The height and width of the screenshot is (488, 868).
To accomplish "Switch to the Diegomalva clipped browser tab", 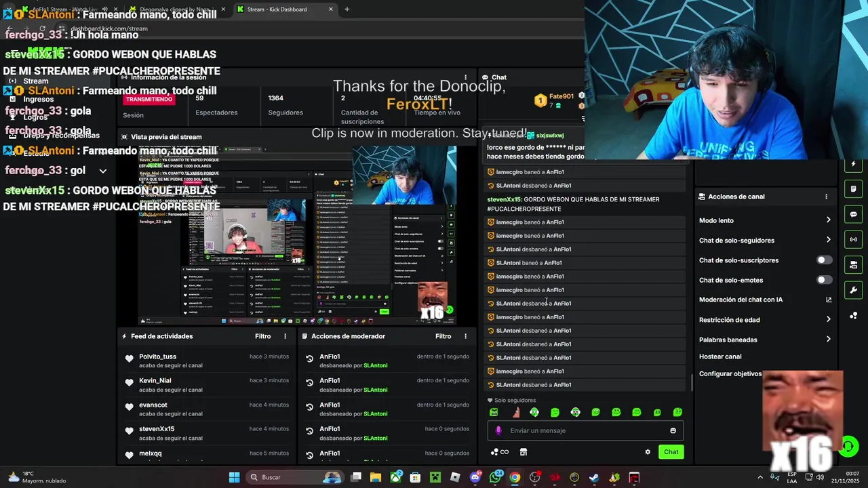I will [x=176, y=9].
